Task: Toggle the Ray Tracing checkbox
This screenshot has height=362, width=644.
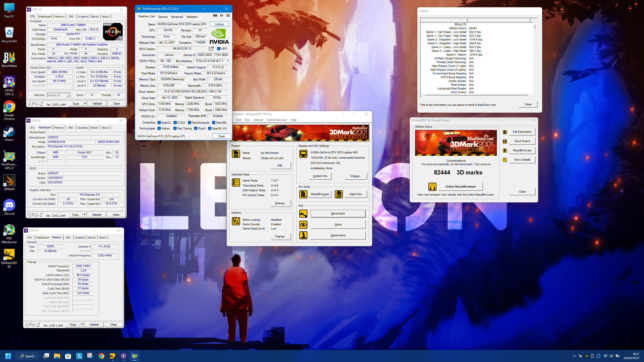Action: tap(175, 128)
